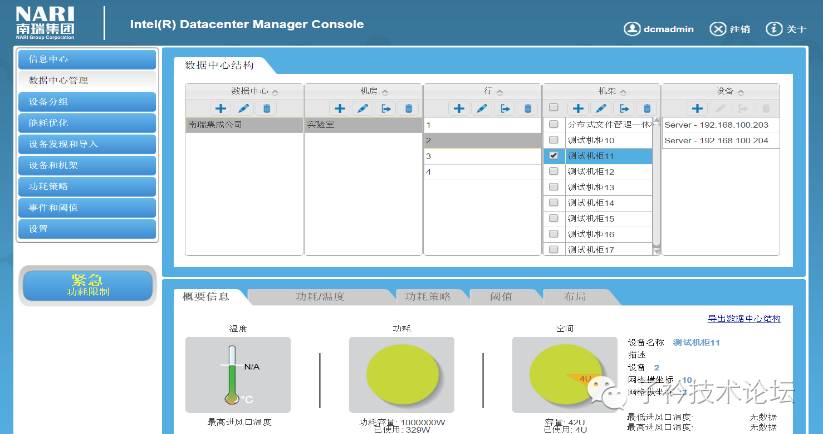Select 实验室 in the 机房 column
823x434 pixels.
[x=363, y=125]
